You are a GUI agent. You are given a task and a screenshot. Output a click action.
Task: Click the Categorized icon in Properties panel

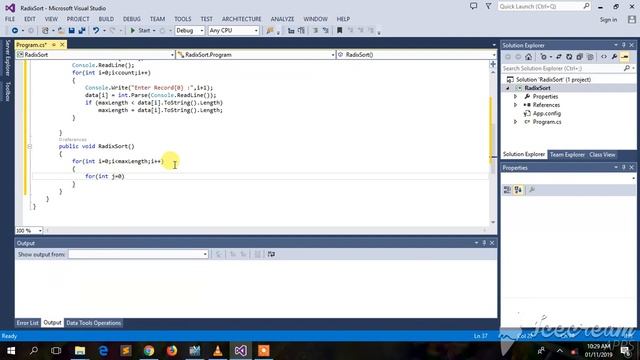coord(507,190)
